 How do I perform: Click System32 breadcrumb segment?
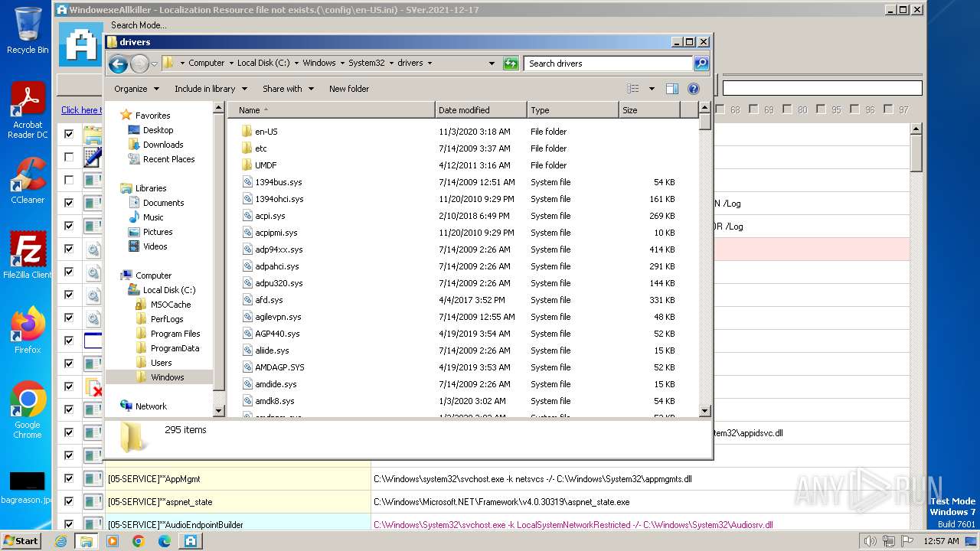[367, 64]
